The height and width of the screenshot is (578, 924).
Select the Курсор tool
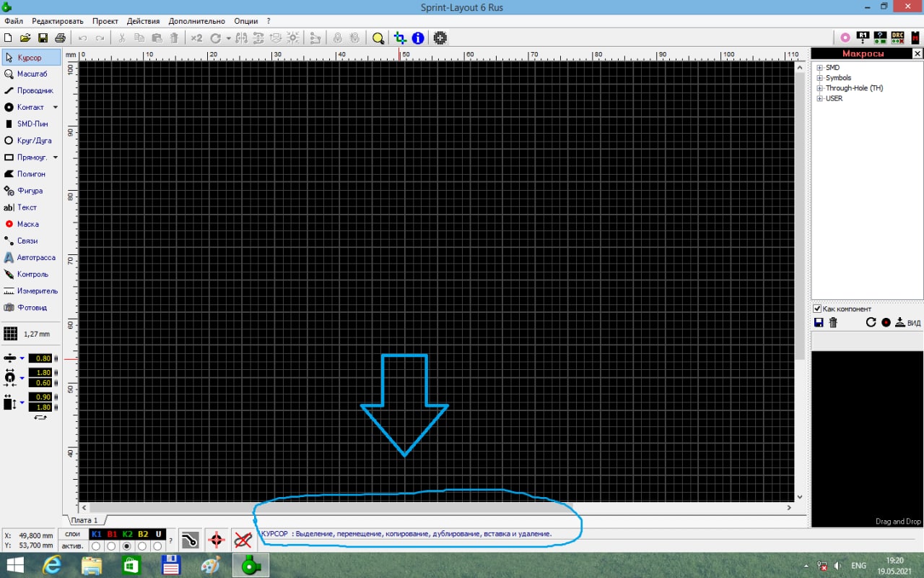30,58
